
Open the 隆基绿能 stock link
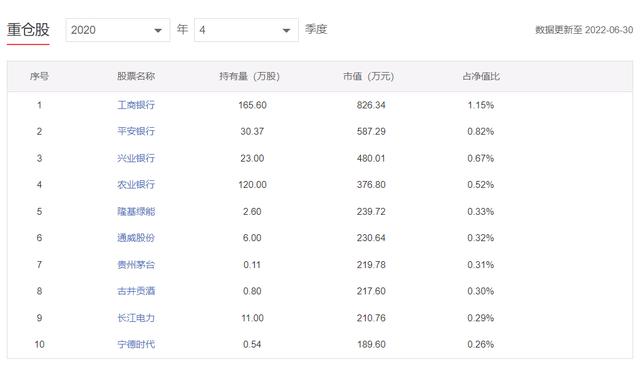coord(136,211)
